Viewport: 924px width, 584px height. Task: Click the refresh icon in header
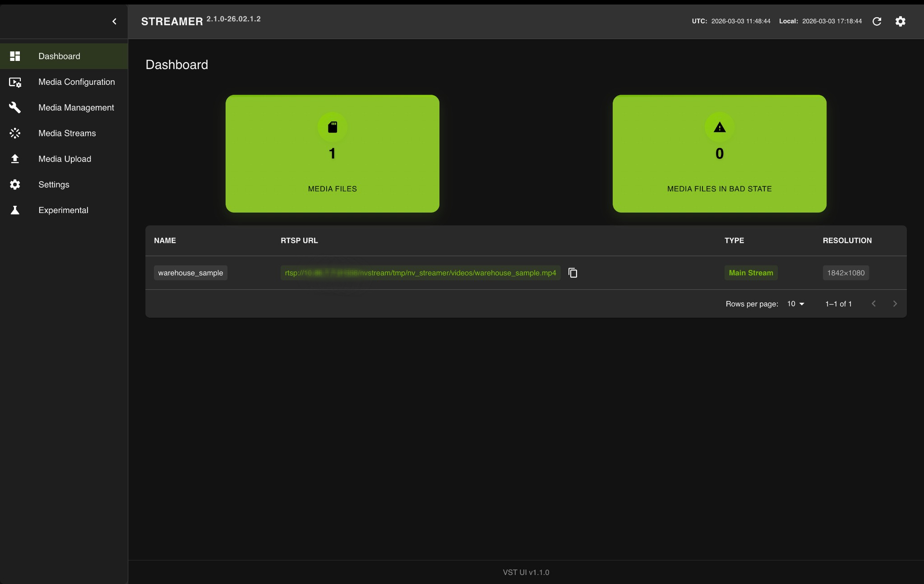pyautogui.click(x=877, y=21)
